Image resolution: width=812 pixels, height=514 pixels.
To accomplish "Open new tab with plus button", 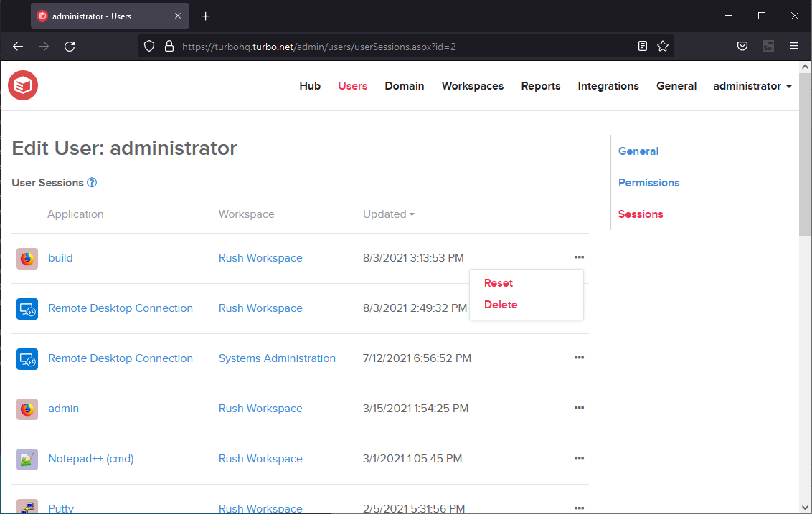I will pos(206,16).
